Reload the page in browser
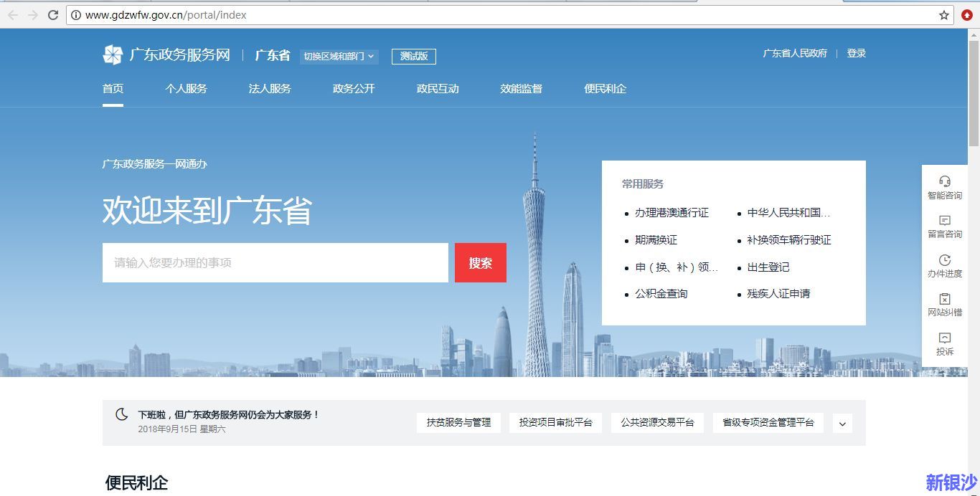980x496 pixels. click(53, 15)
